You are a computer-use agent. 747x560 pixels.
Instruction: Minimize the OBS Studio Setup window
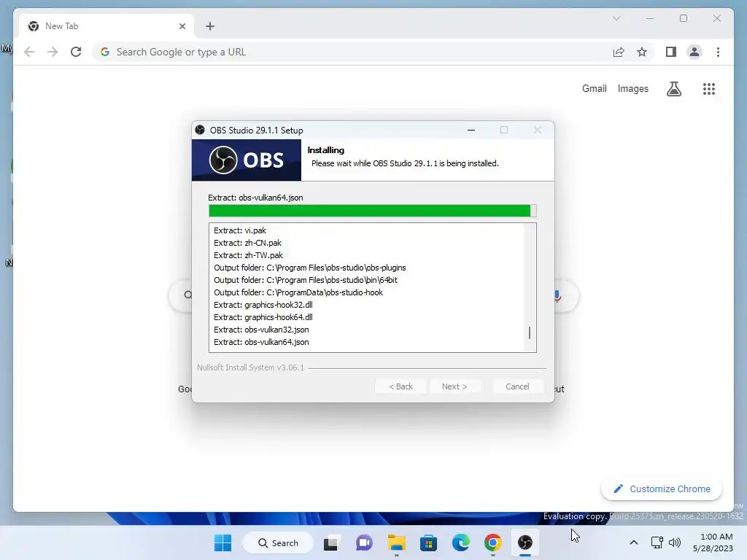click(471, 130)
